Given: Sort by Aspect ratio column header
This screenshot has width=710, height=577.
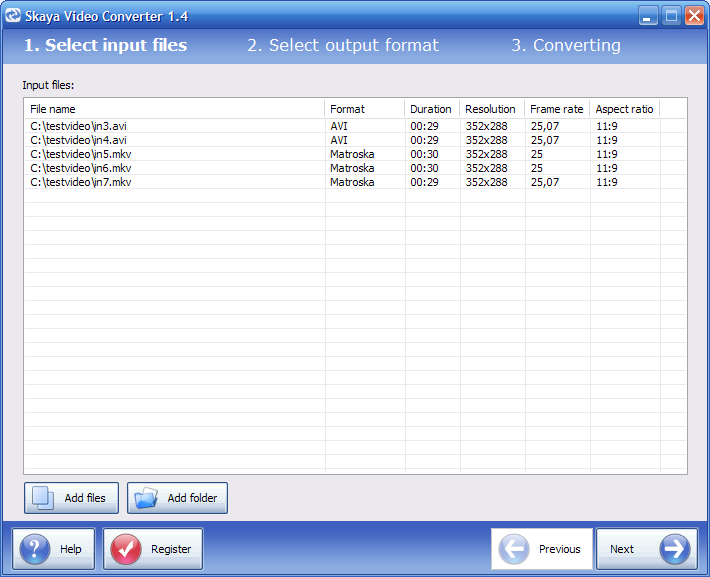Looking at the screenshot, I should pos(624,109).
